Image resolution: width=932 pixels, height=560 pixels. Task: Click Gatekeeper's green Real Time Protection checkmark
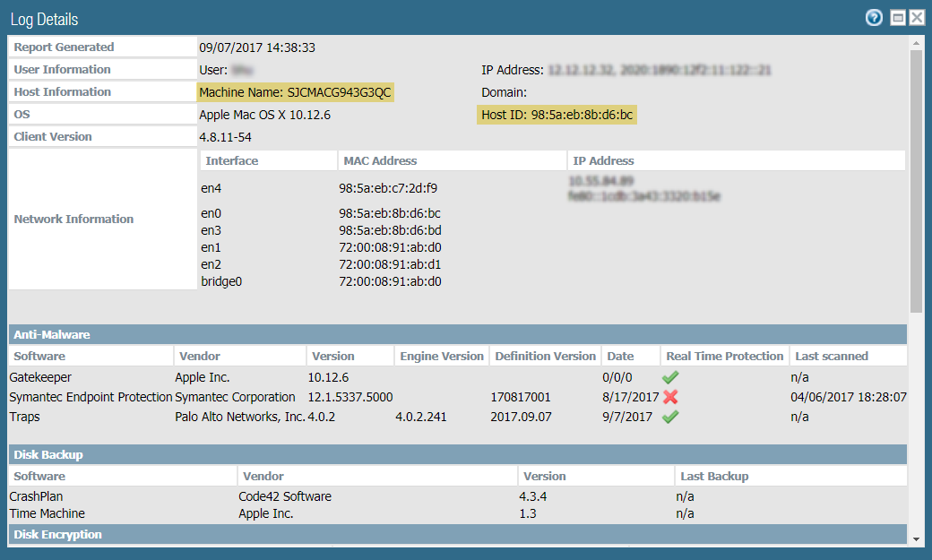tap(669, 378)
